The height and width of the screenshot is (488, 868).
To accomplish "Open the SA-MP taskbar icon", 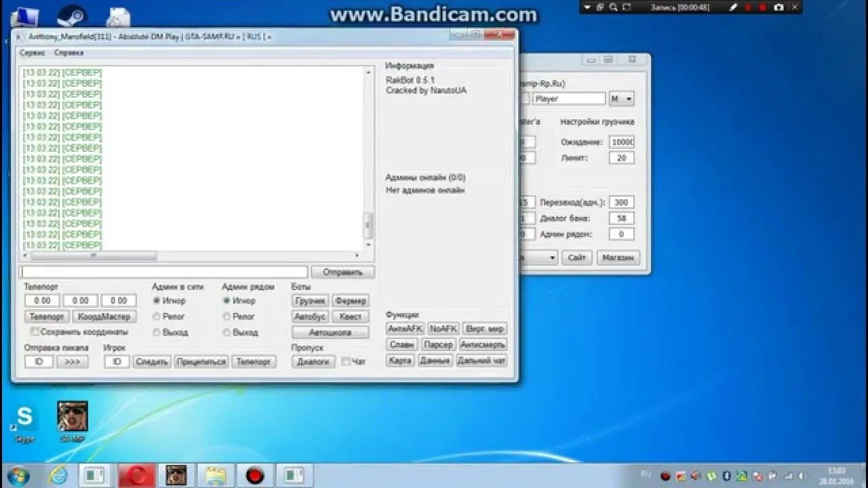I will [x=176, y=475].
